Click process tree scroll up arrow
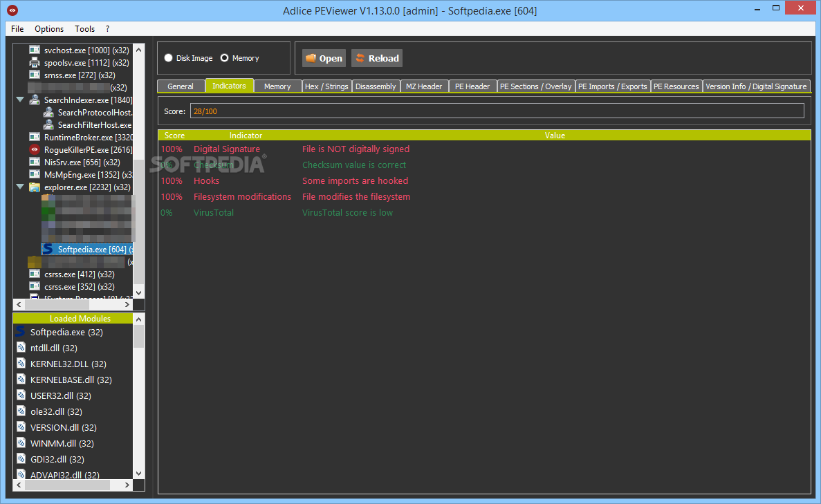Image resolution: width=821 pixels, height=504 pixels. coord(139,50)
